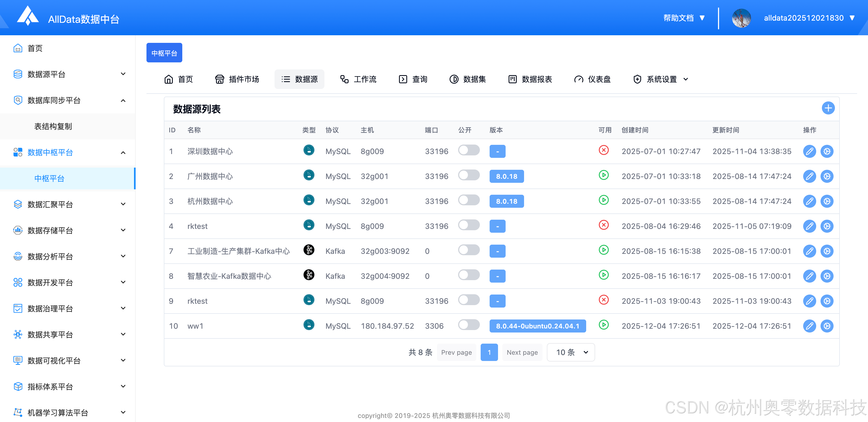
Task: Click edit pencil icon for 深圳数据中心 row
Action: coord(809,151)
